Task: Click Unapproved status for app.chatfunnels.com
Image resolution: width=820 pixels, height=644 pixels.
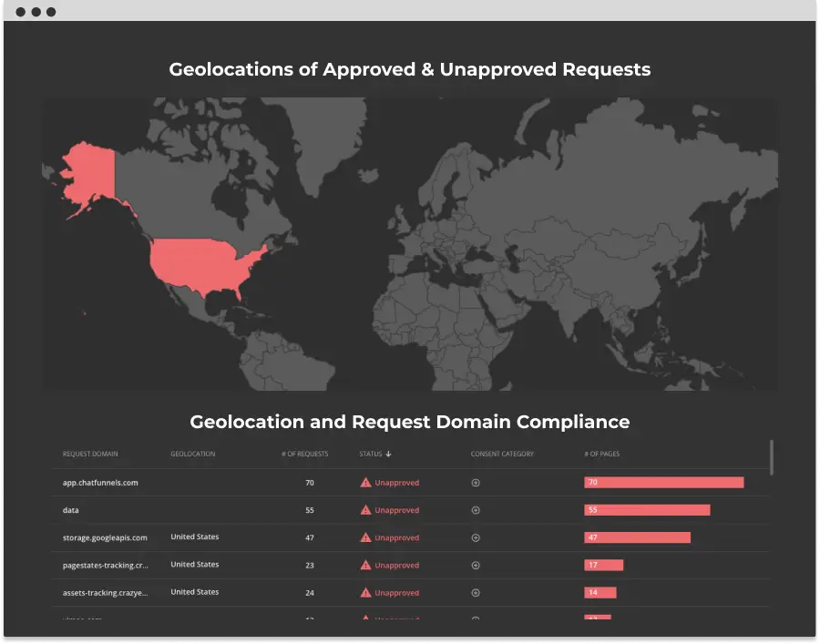Action: (x=397, y=483)
